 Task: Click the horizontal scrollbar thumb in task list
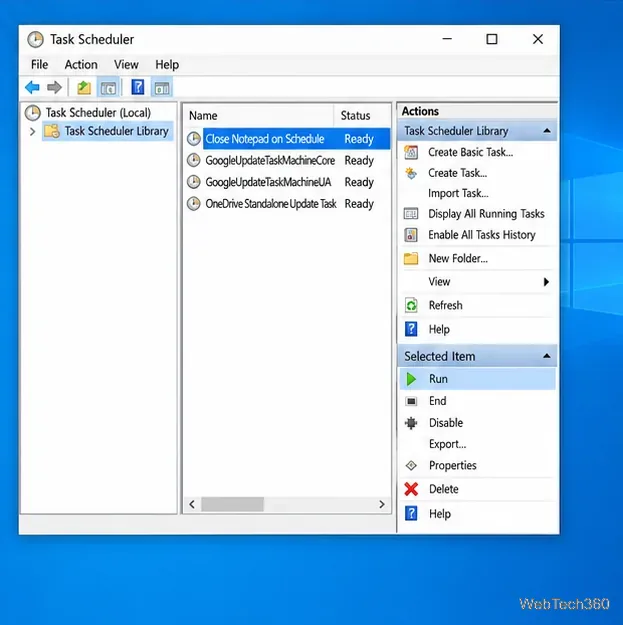[x=232, y=504]
